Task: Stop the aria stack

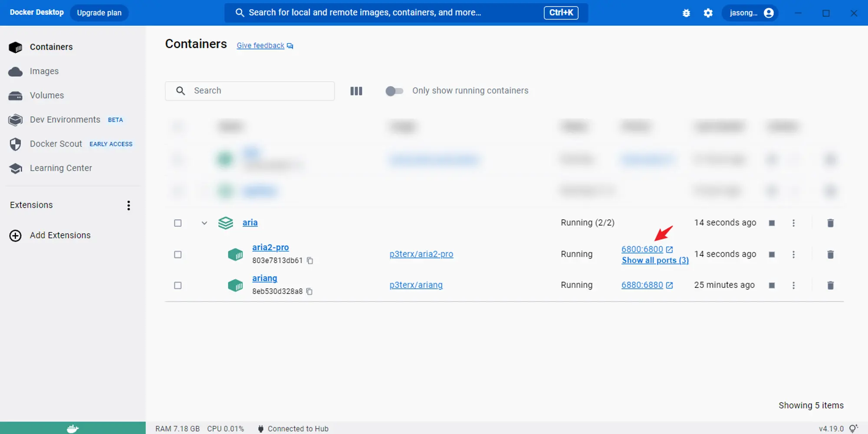Action: pos(772,223)
